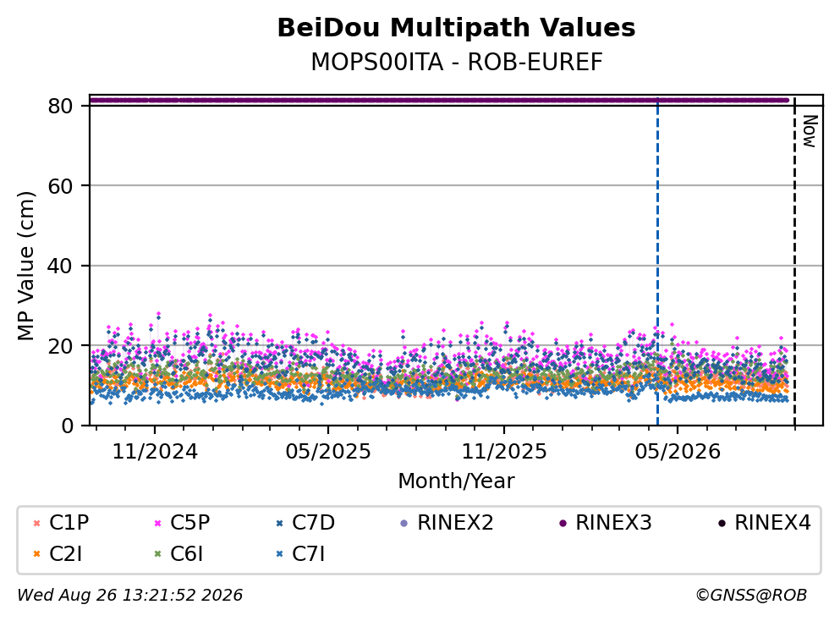Click the 20 y-axis tick label
Image resolution: width=840 pixels, height=621 pixels.
tap(60, 345)
